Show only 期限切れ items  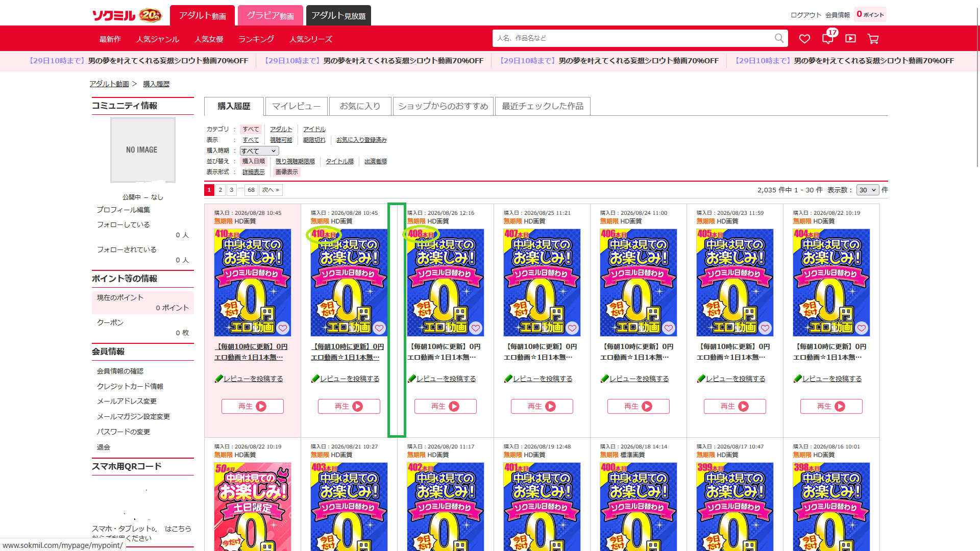click(x=314, y=140)
